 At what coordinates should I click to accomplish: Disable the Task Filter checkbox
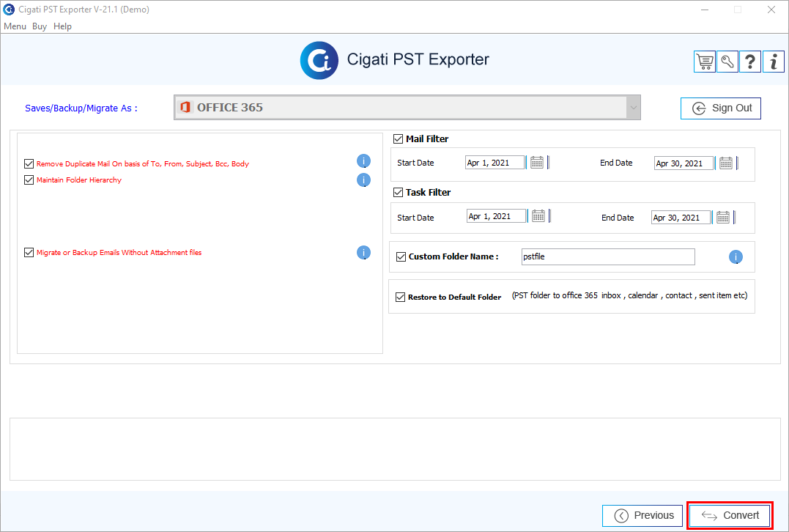(x=398, y=192)
